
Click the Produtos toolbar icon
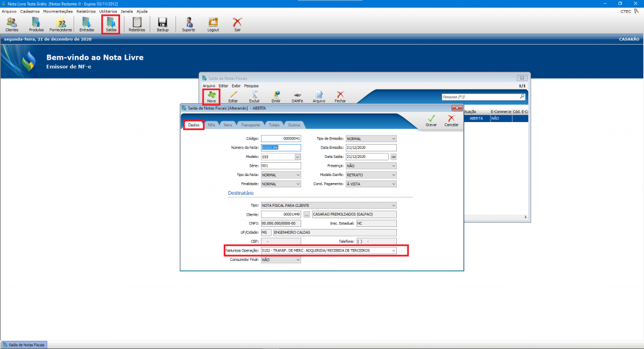pos(36,24)
